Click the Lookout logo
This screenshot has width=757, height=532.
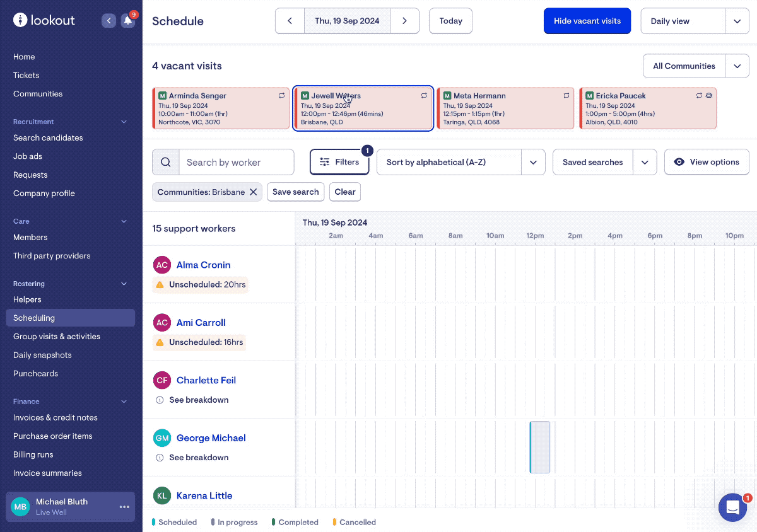click(44, 20)
